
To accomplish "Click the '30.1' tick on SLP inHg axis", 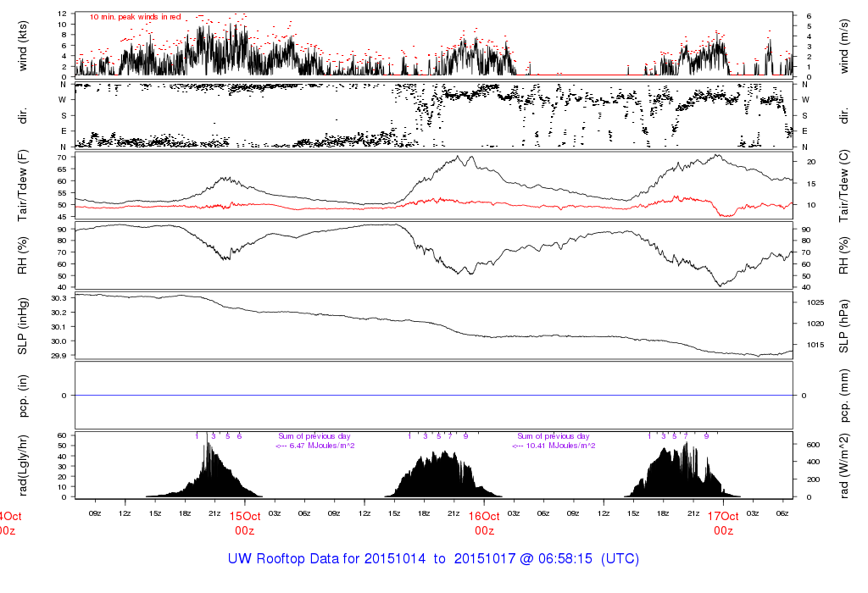I will (59, 327).
